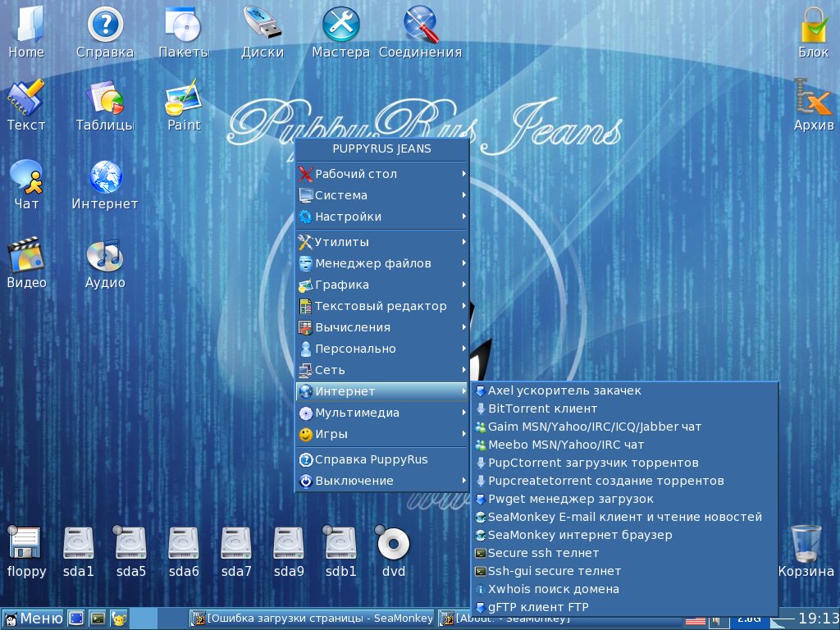Click the terminal icon in the taskbar
This screenshot has width=840, height=630.
pyautogui.click(x=98, y=619)
